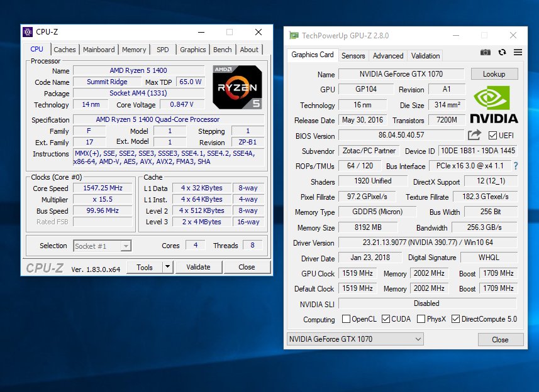Click the BIOS Version text field
This screenshot has height=392, width=539.
(401, 136)
